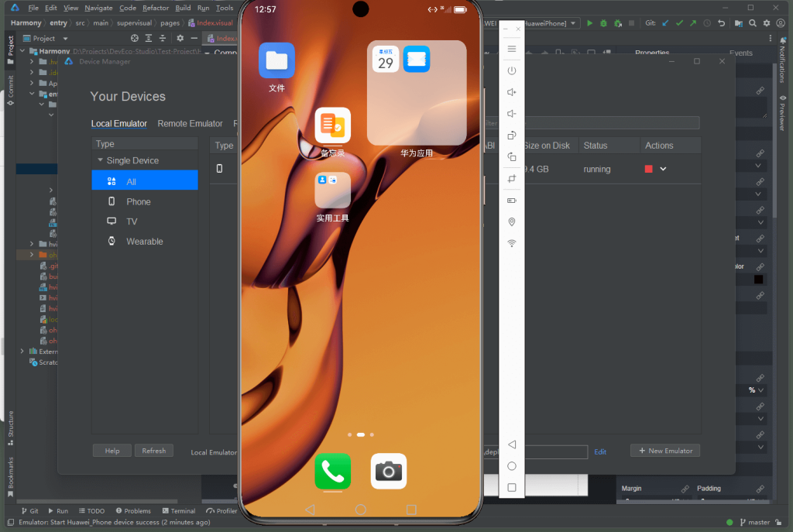Open Search Everywhere magnifier icon

(x=753, y=23)
